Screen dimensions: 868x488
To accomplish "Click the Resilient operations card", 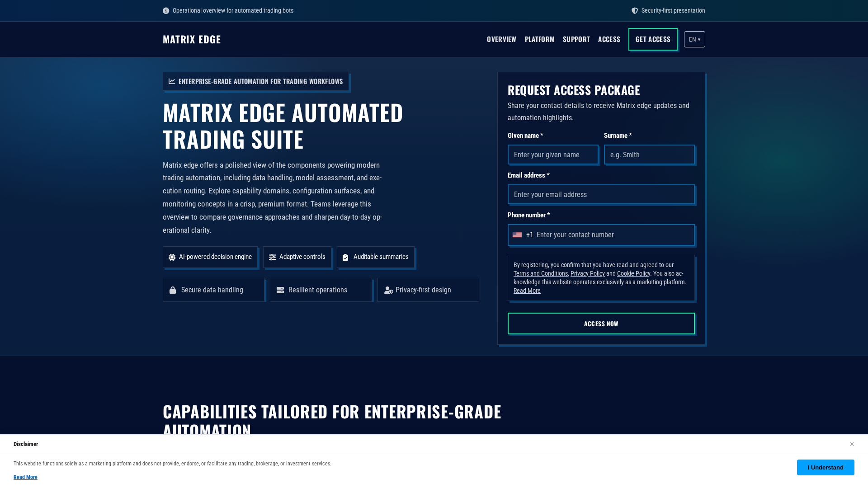I will coord(321,290).
